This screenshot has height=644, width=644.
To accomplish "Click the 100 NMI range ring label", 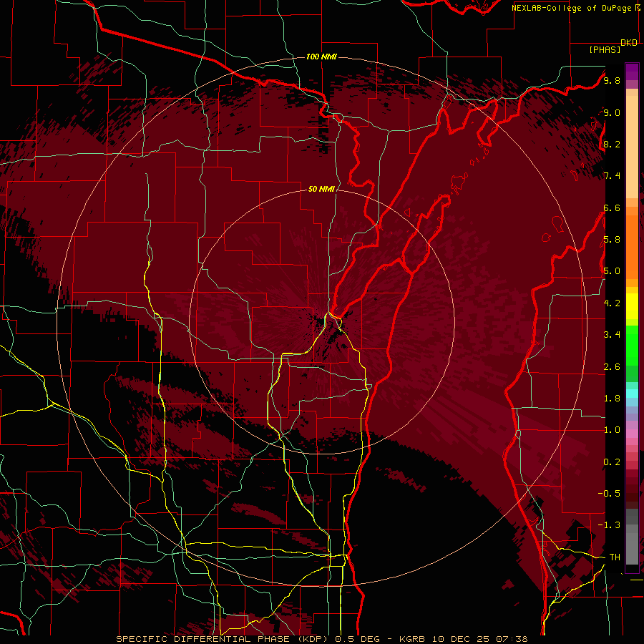I will click(321, 57).
